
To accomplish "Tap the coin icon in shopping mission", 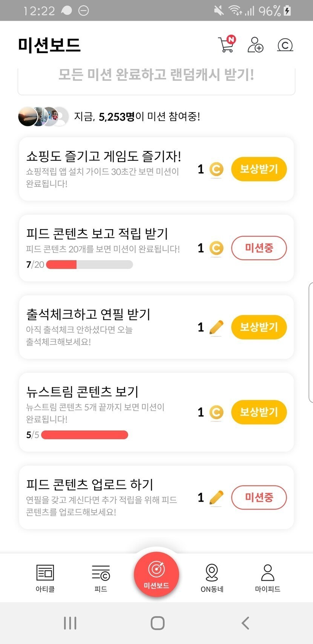I will [x=216, y=169].
